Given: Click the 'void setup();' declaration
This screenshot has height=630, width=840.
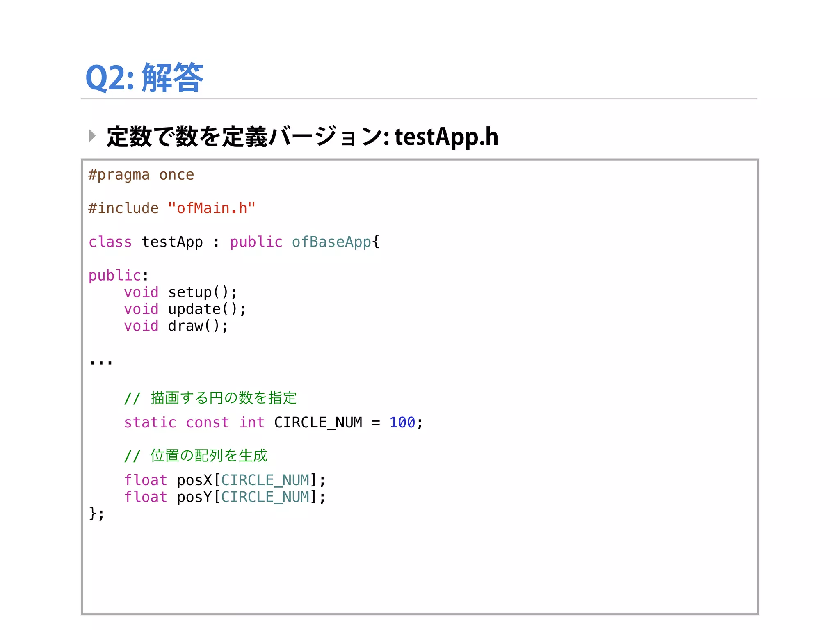Looking at the screenshot, I should click(x=180, y=292).
